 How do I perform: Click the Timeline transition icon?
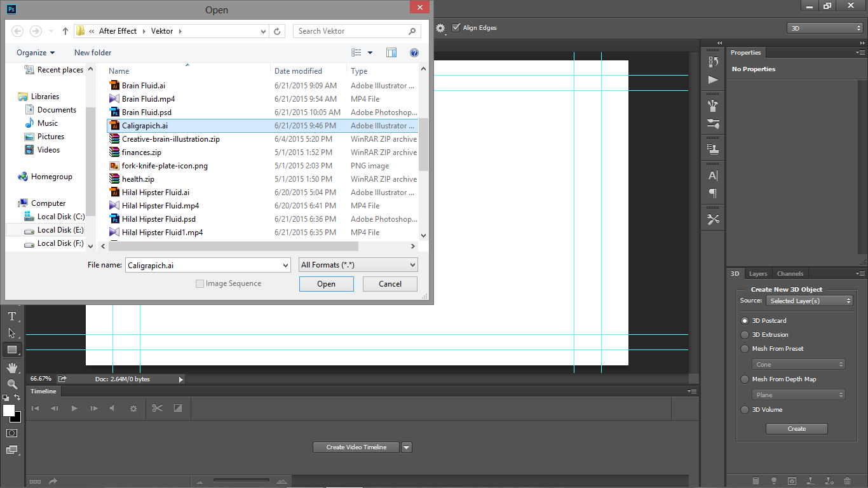pos(178,409)
